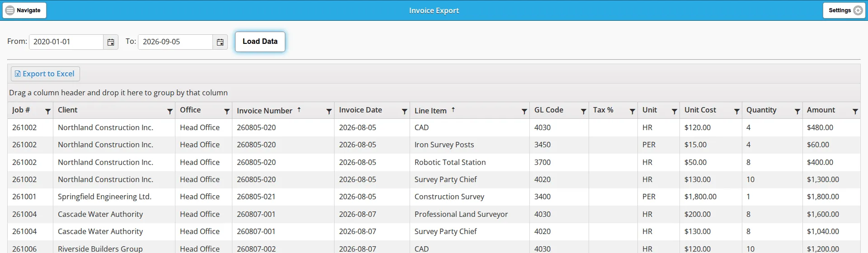Click job number 261001 cell
This screenshot has width=868, height=253.
click(30, 197)
